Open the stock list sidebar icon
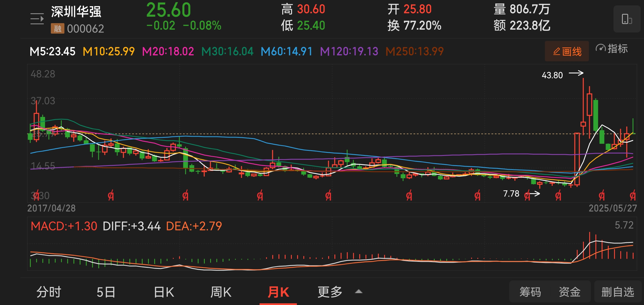 click(x=37, y=19)
